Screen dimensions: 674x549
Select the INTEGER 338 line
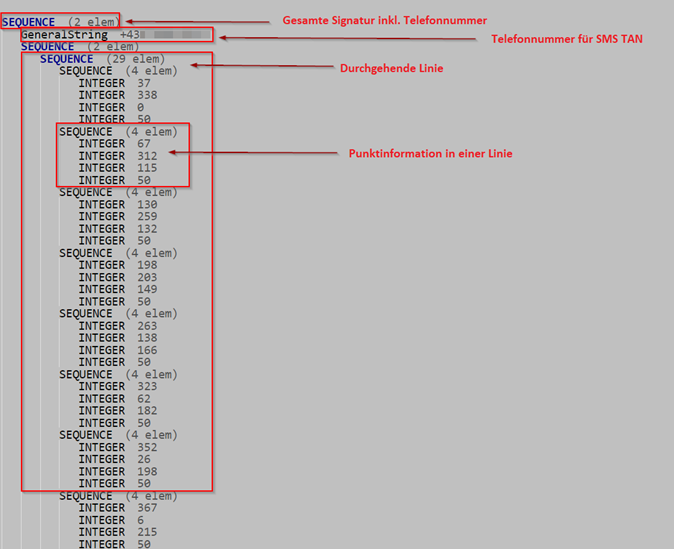tap(118, 95)
